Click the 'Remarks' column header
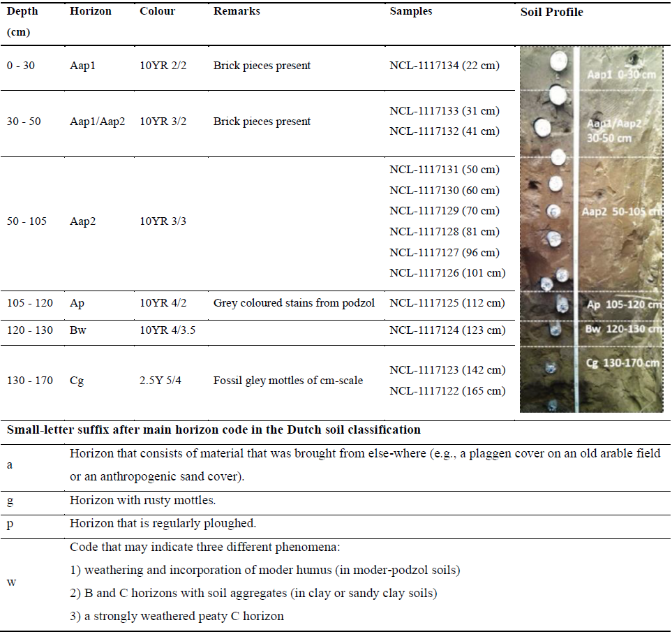The width and height of the screenshot is (672, 632). [x=235, y=13]
